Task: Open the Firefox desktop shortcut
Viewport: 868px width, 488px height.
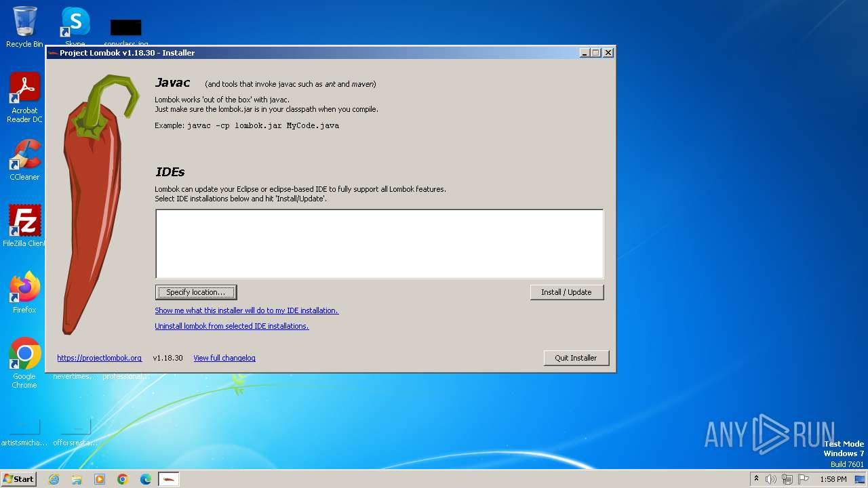Action: pos(24,292)
